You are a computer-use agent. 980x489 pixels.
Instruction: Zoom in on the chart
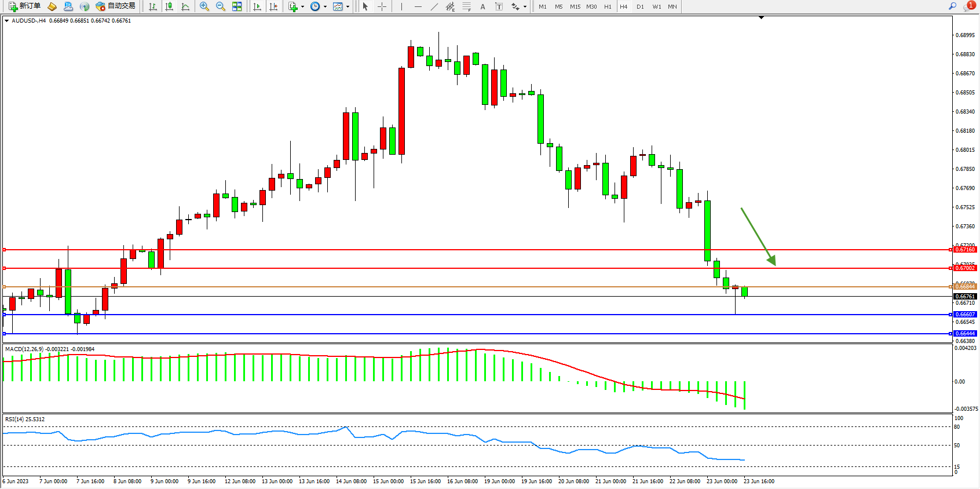[x=204, y=6]
